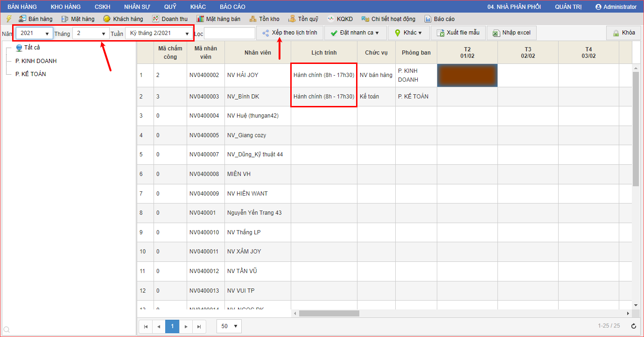Click the lightning bolt quick-access icon
This screenshot has height=337, width=644.
tap(8, 19)
